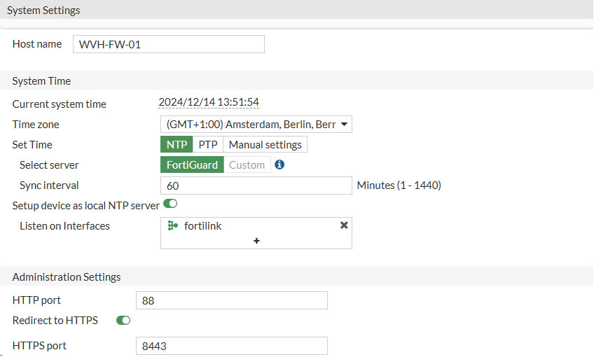Click the Host name field
Screen dimensions: 594x364
pyautogui.click(x=168, y=44)
